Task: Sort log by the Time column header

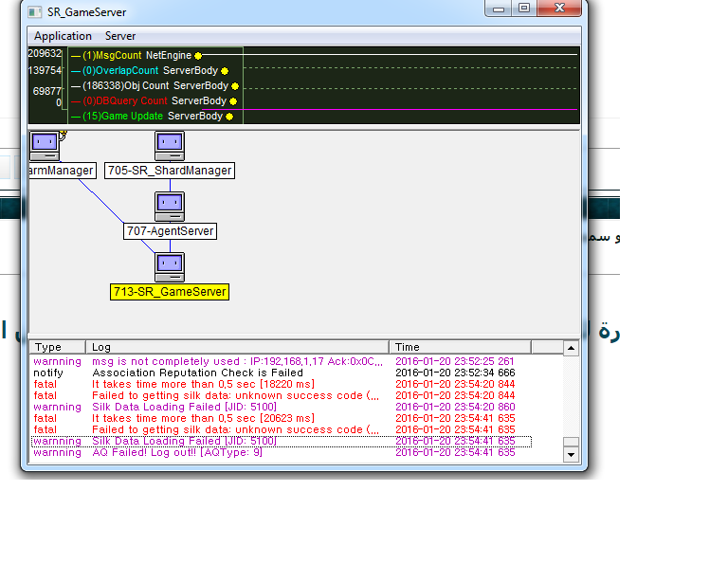Action: [460, 347]
